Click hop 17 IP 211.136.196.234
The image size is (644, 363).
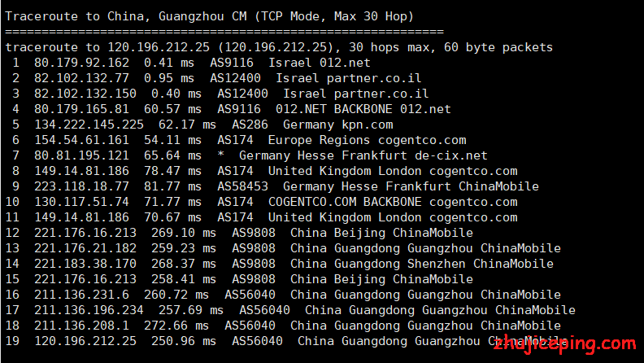89,310
